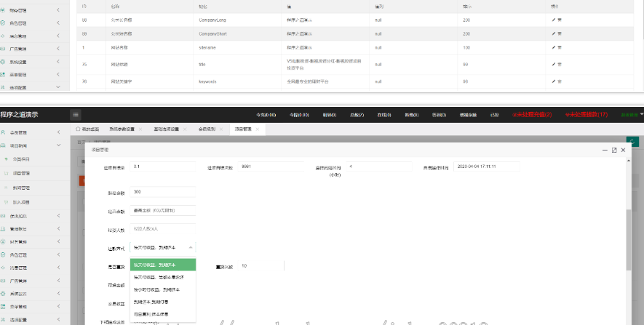Click the green refresh icon at right
The image size is (644, 325).
(x=633, y=140)
